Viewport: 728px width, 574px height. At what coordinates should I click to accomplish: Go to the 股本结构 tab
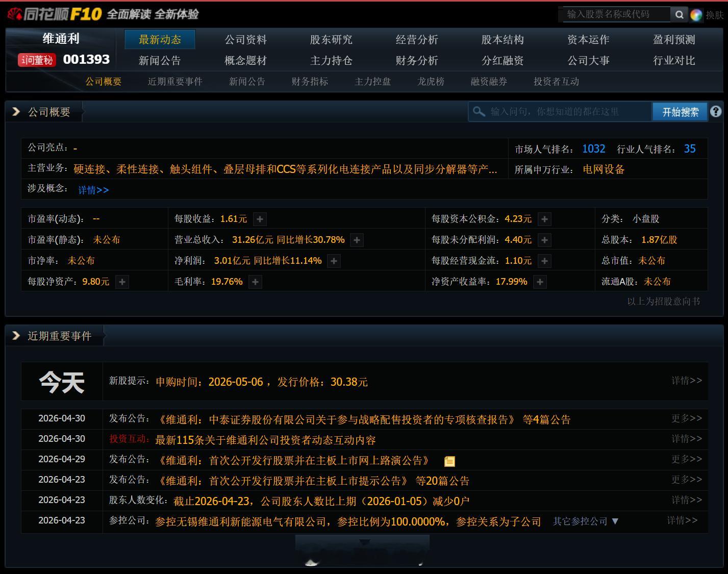tap(503, 40)
